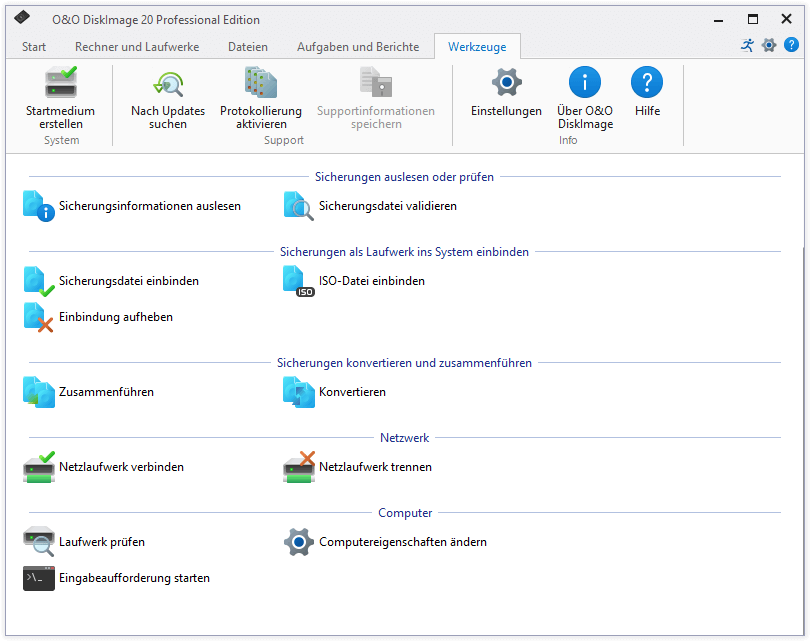The height and width of the screenshot is (641, 810).
Task: Open Einstellungen gear icon in ribbon
Action: point(506,82)
